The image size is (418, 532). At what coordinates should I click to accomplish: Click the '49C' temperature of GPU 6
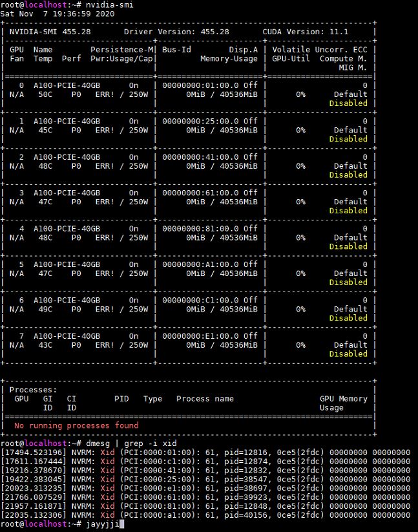click(x=45, y=309)
